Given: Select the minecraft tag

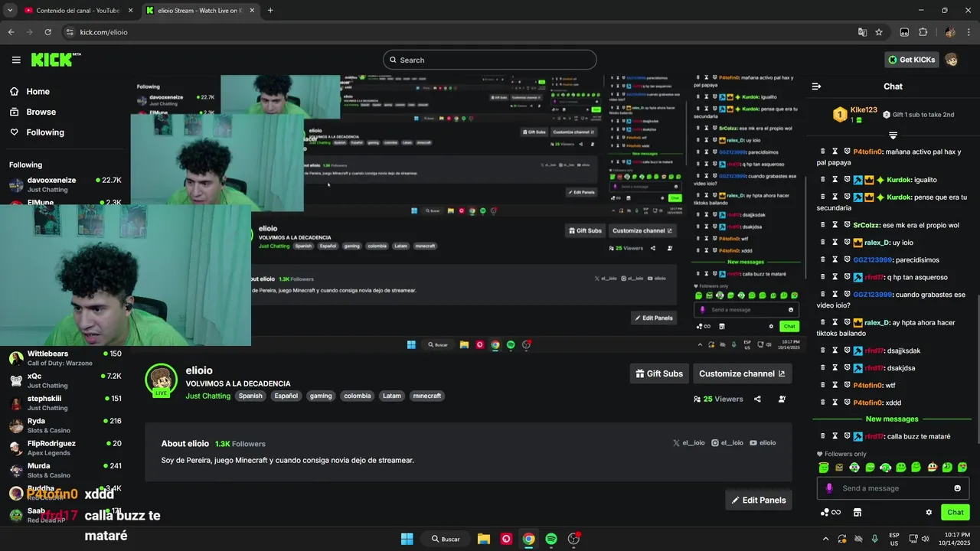Looking at the screenshot, I should [426, 396].
